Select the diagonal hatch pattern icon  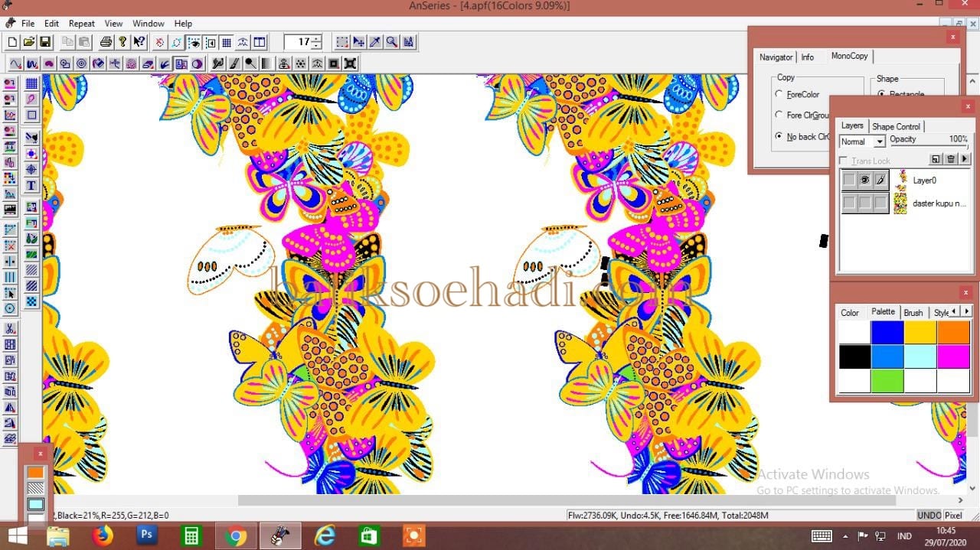31,269
